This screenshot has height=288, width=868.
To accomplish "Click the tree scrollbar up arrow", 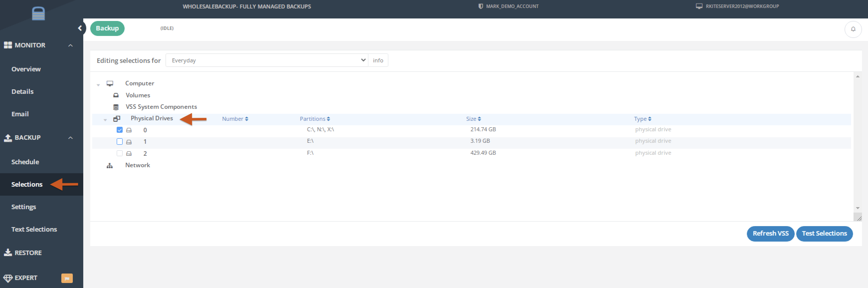I will pos(858,77).
